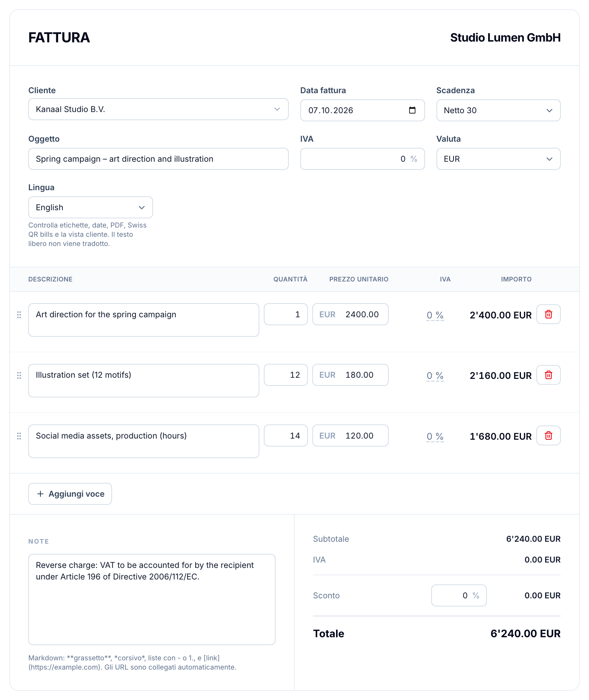The width and height of the screenshot is (589, 700).
Task: Click the DESCRIZIONE column header
Action: tap(50, 279)
